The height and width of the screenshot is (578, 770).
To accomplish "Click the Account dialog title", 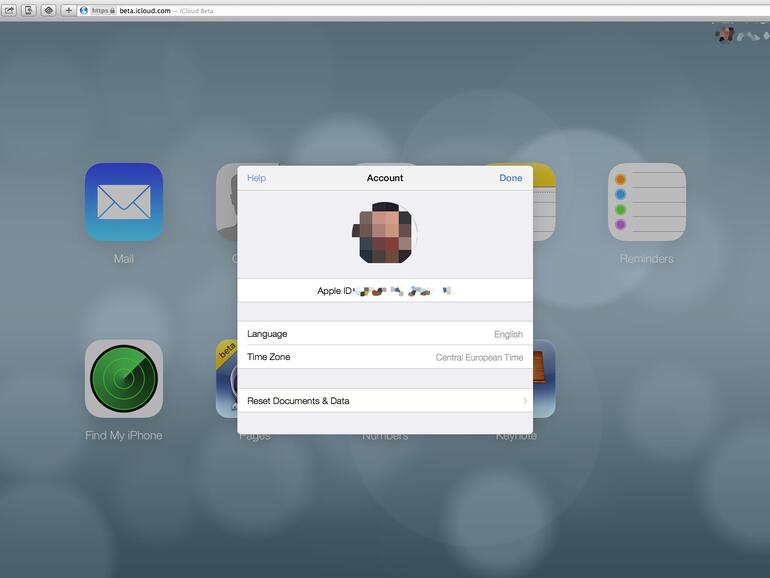I will click(x=385, y=178).
